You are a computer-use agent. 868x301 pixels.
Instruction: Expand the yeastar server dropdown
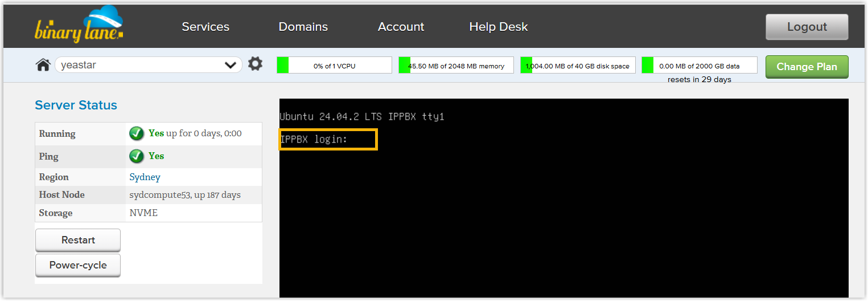tap(230, 65)
